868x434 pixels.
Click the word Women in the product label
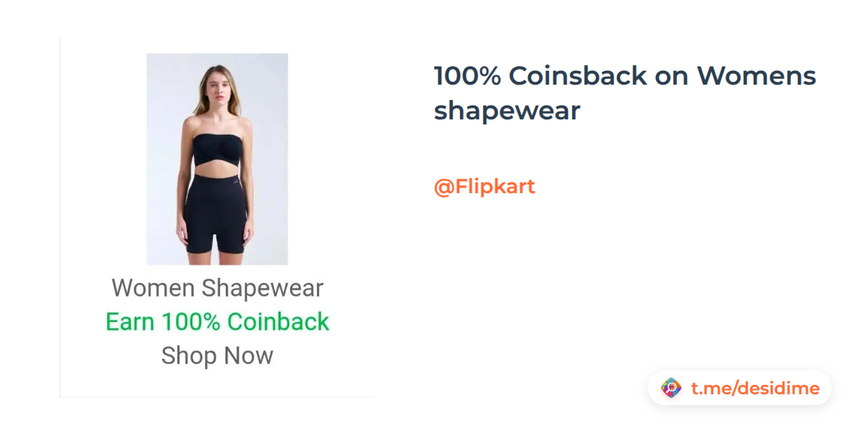pyautogui.click(x=153, y=288)
